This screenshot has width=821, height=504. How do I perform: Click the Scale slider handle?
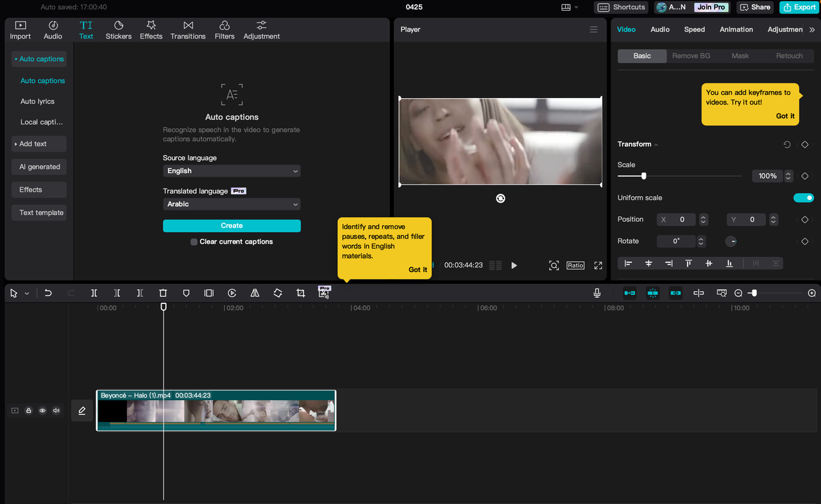tap(643, 176)
